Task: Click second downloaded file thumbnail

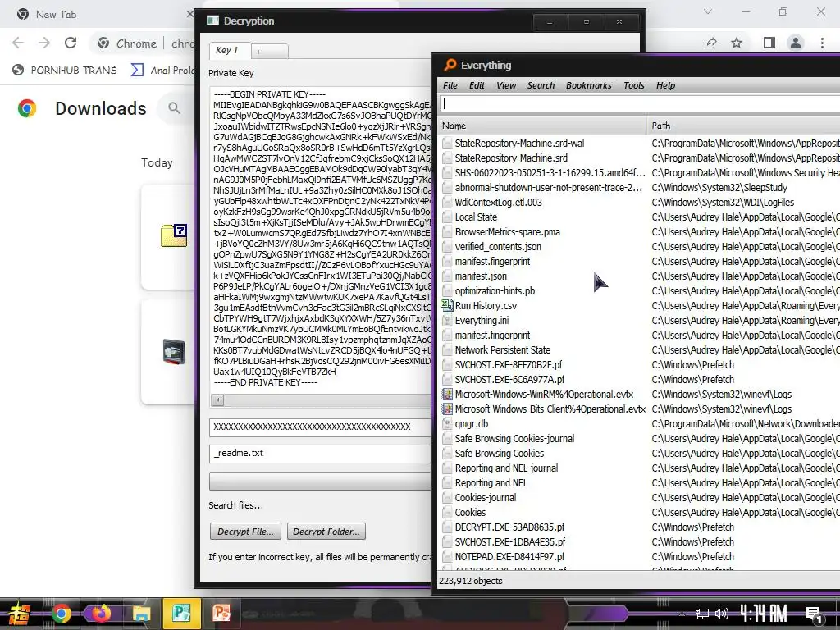Action: [x=174, y=352]
